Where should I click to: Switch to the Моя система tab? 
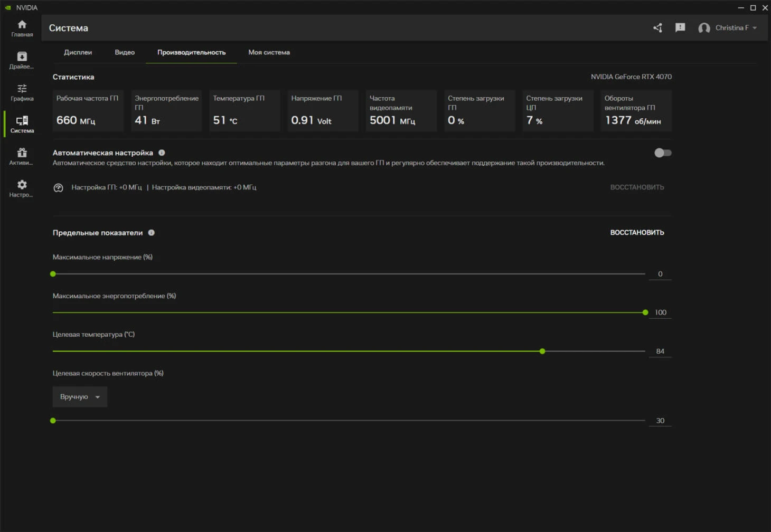(x=269, y=52)
